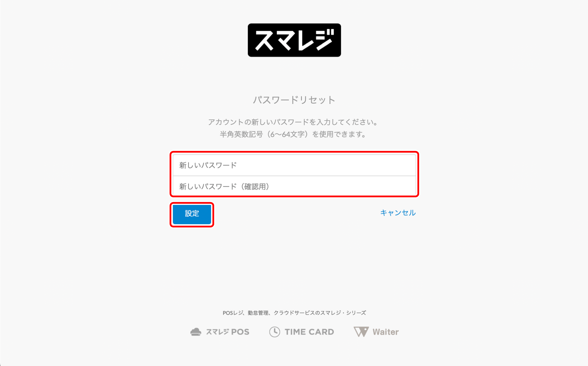Open the TIME CARD product text logo
The height and width of the screenshot is (366, 588).
click(309, 332)
